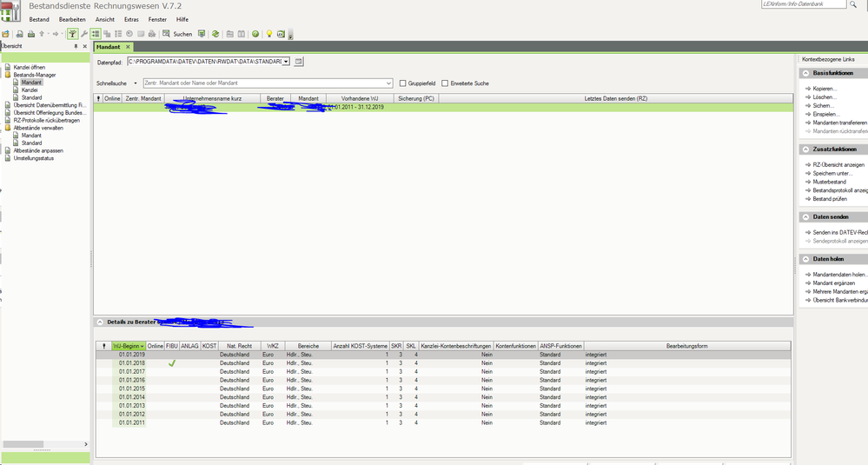The height and width of the screenshot is (465, 868).
Task: Close the Mandant tab
Action: [128, 47]
